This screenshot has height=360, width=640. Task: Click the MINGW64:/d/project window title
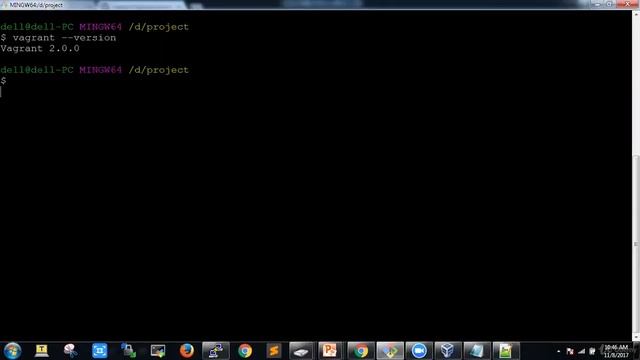(36, 5)
